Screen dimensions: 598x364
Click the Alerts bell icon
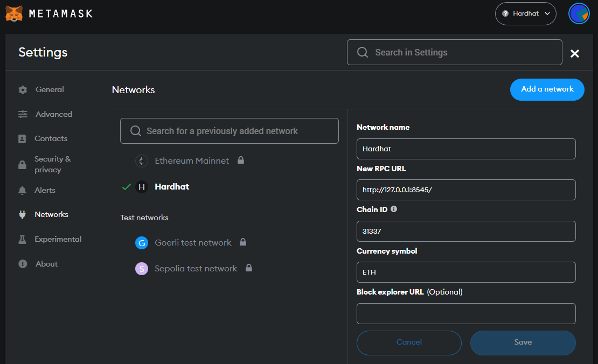tap(23, 190)
